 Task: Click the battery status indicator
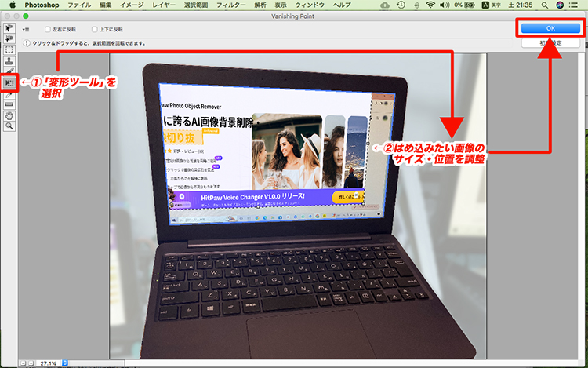click(465, 5)
